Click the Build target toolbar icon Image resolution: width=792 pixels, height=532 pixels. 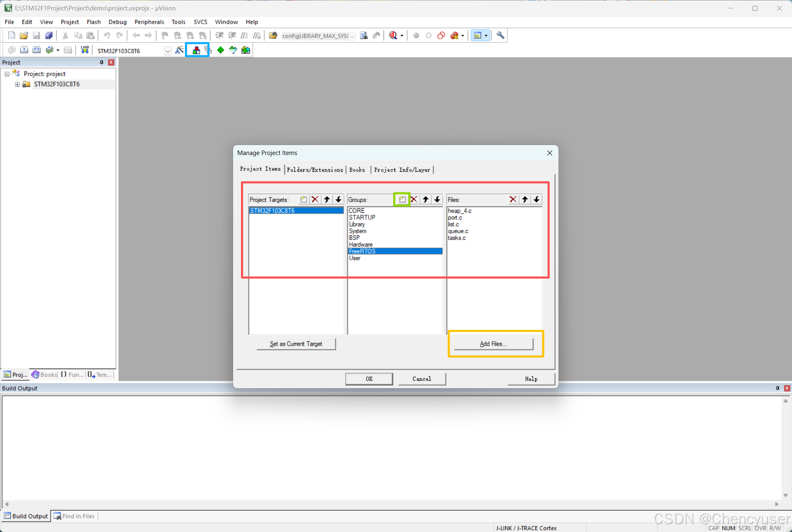point(24,50)
